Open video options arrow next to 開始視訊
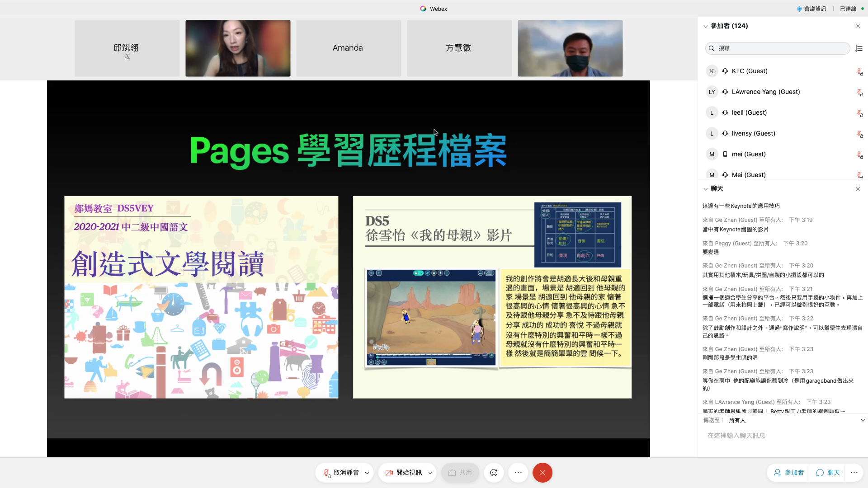Image resolution: width=868 pixels, height=488 pixels. [430, 473]
